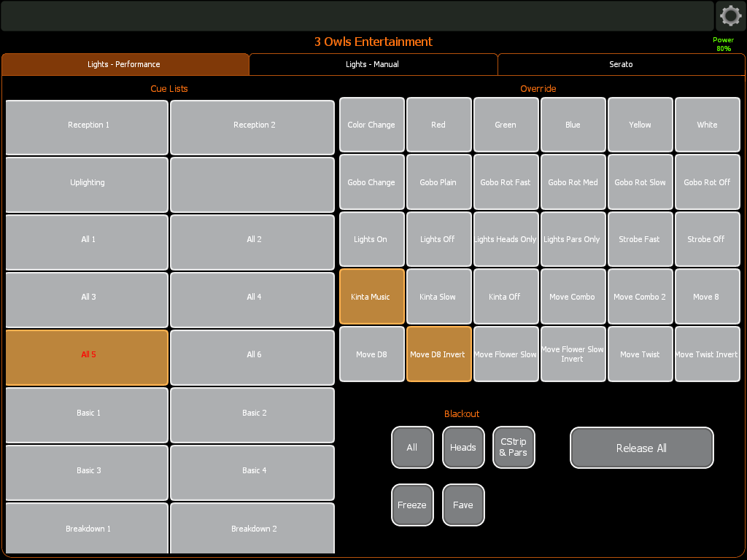Set gobo rotation to Gobo Rot Slow
Image resolution: width=747 pixels, height=560 pixels.
(x=640, y=182)
